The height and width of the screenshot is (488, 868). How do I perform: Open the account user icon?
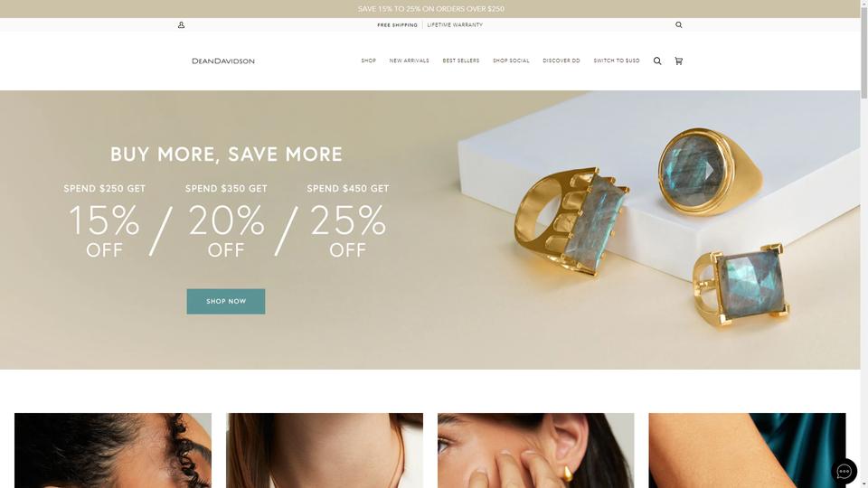click(x=181, y=25)
